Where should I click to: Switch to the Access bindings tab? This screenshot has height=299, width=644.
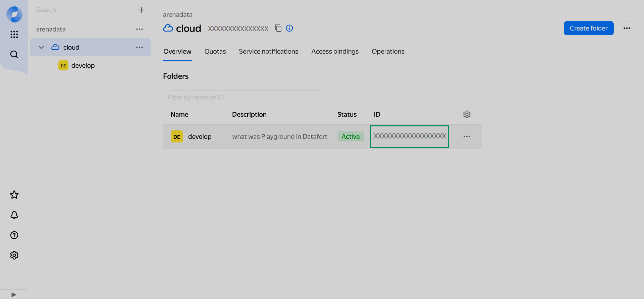(x=335, y=51)
